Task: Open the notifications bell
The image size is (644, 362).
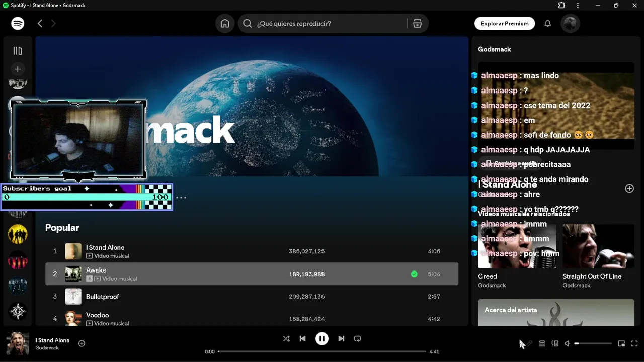Action: pyautogui.click(x=548, y=23)
